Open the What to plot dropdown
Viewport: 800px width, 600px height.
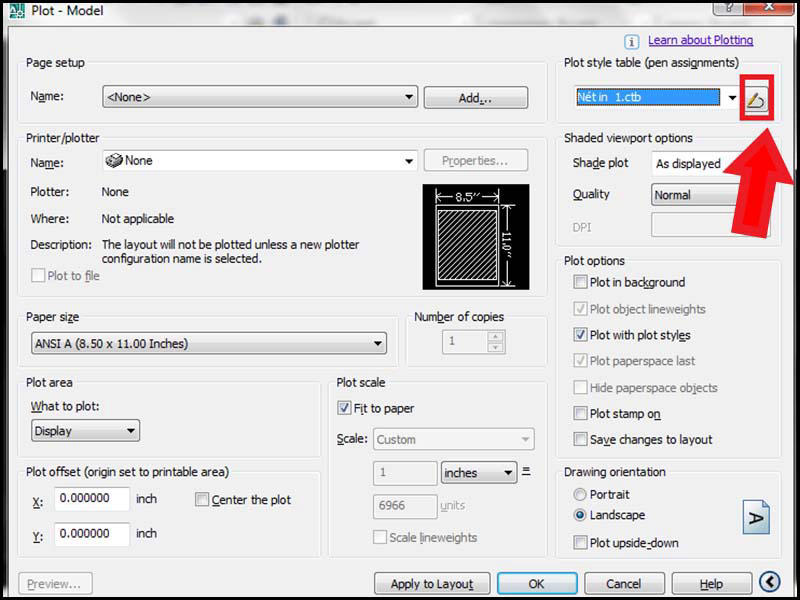coord(85,431)
